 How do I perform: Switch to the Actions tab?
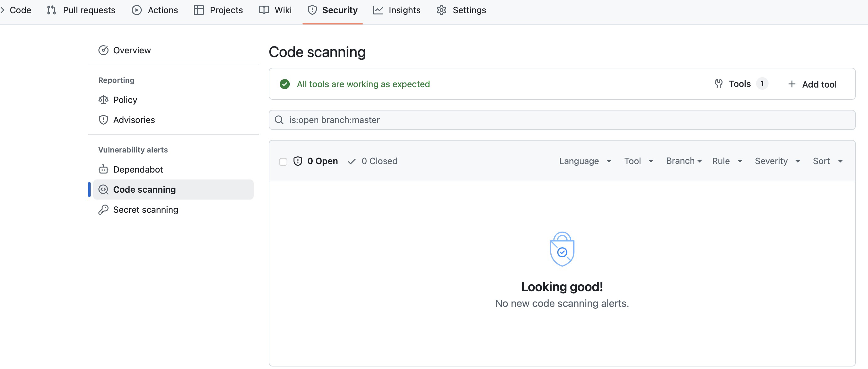pyautogui.click(x=155, y=10)
